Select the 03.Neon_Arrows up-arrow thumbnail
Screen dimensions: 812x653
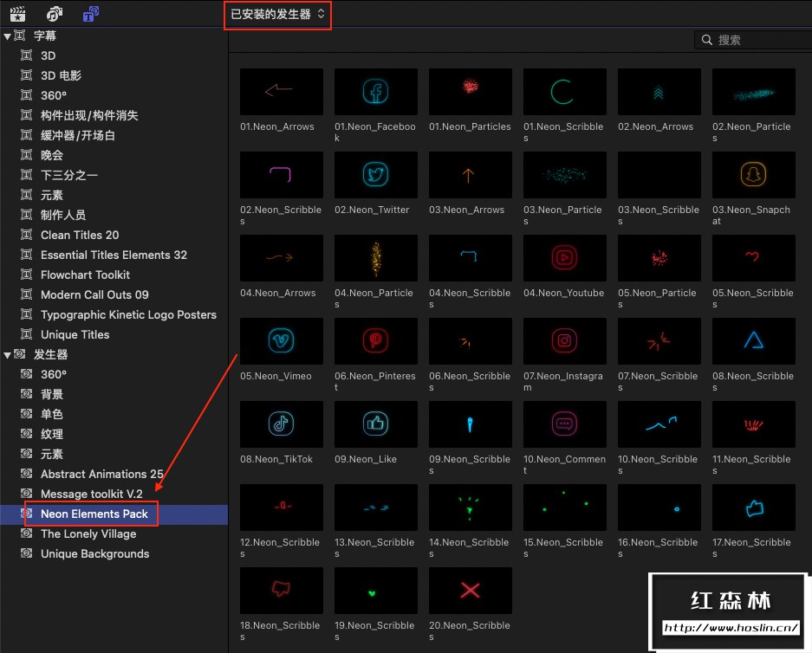(x=471, y=175)
